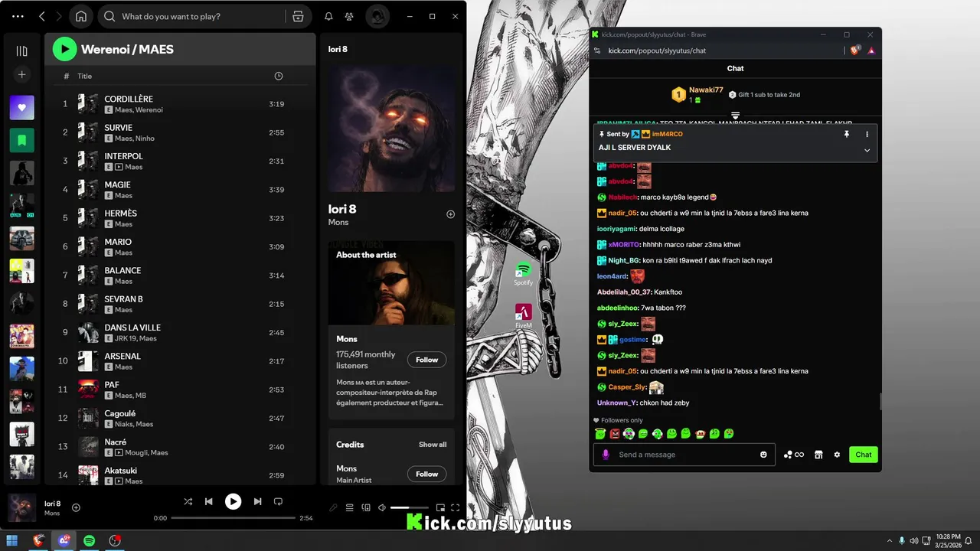
Task: Click Brave address bar kick.com/popout URL
Action: [x=657, y=51]
